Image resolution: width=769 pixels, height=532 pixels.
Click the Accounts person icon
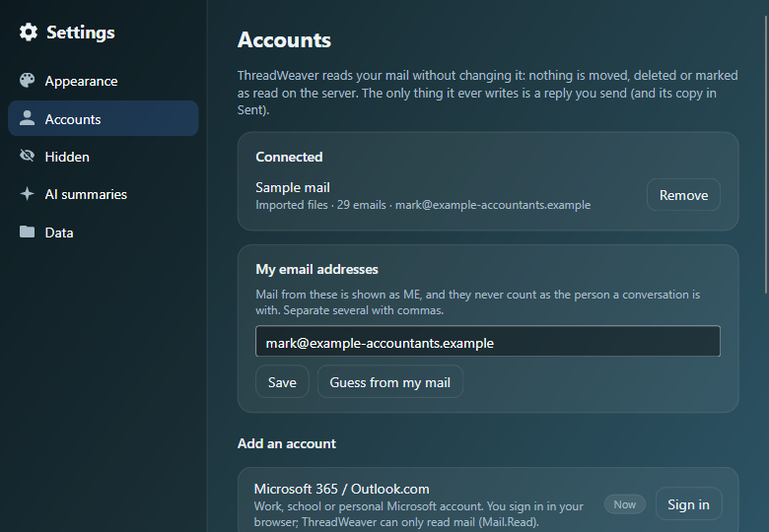[x=27, y=118]
